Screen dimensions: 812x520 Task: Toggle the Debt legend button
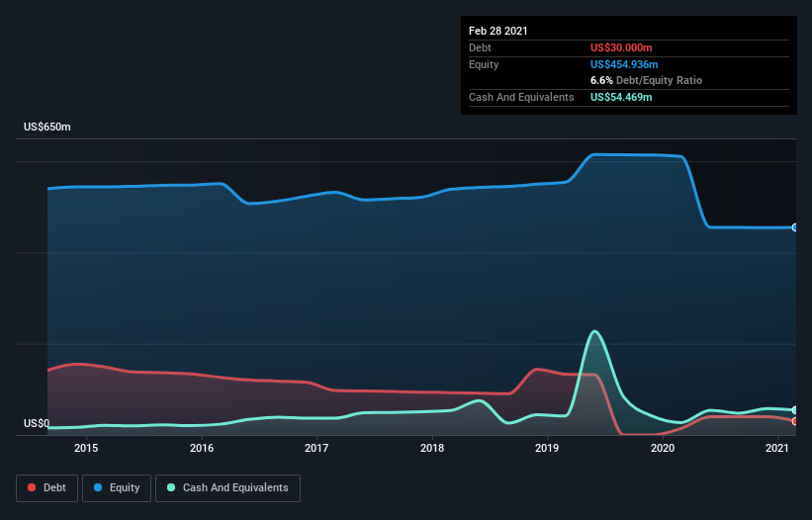[46, 488]
